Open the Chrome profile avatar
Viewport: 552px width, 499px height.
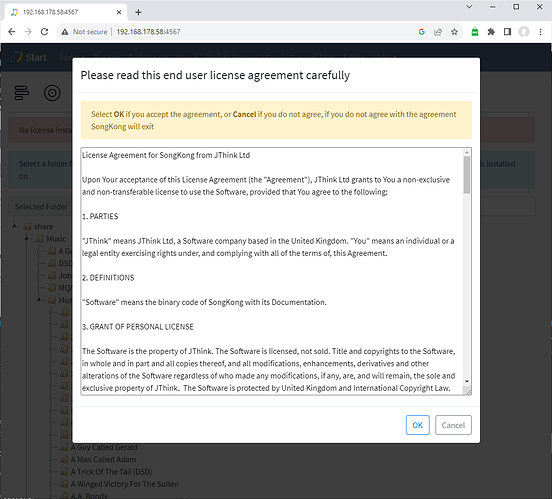[523, 32]
